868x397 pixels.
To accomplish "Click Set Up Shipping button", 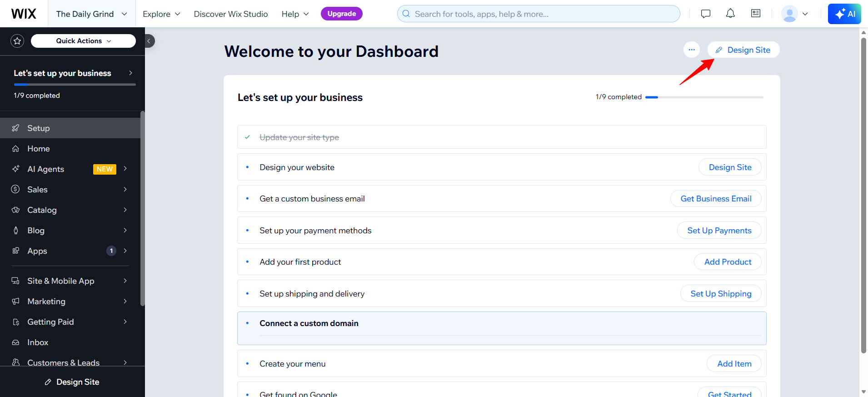I will pos(721,294).
